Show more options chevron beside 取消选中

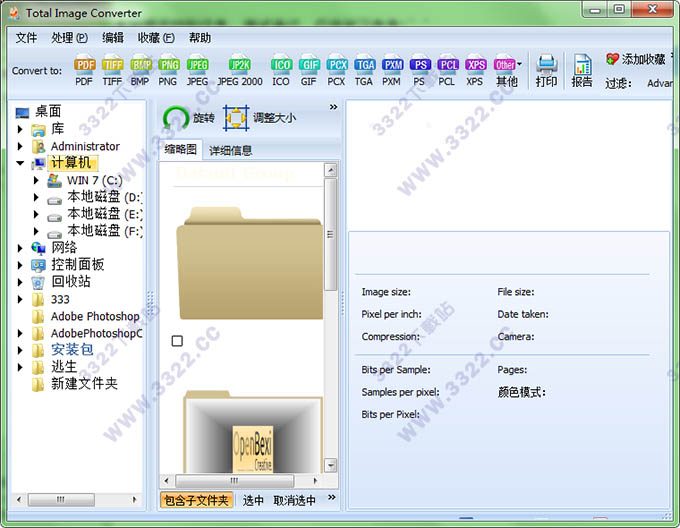[x=331, y=497]
